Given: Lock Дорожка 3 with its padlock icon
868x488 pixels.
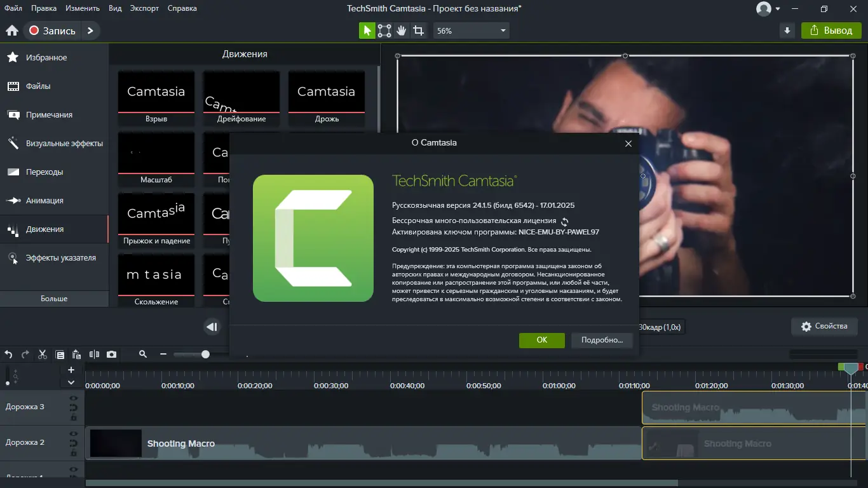Looking at the screenshot, I should 74,417.
